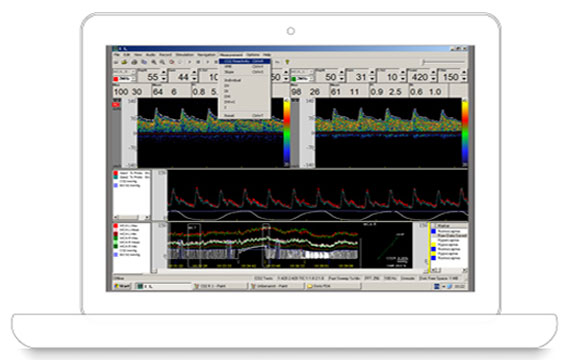Decrease the right value showing 150

coord(464,80)
